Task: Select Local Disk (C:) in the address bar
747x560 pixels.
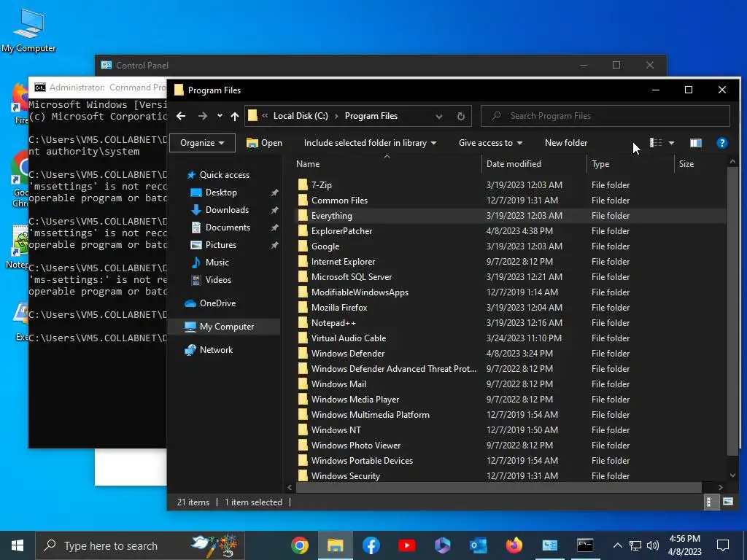Action: click(x=301, y=116)
